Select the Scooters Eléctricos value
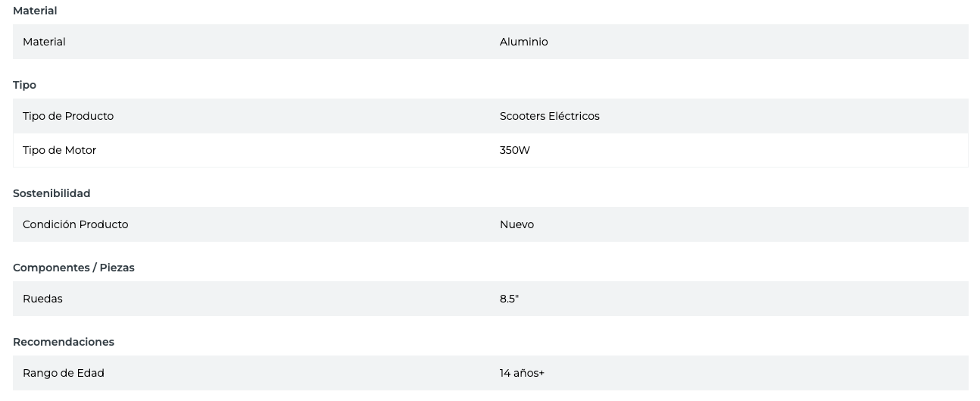This screenshot has width=980, height=401. point(549,116)
